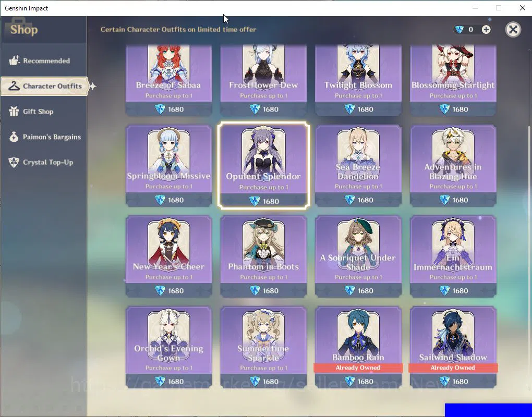Click the 1680 price under Springbloom Missive

tap(176, 200)
